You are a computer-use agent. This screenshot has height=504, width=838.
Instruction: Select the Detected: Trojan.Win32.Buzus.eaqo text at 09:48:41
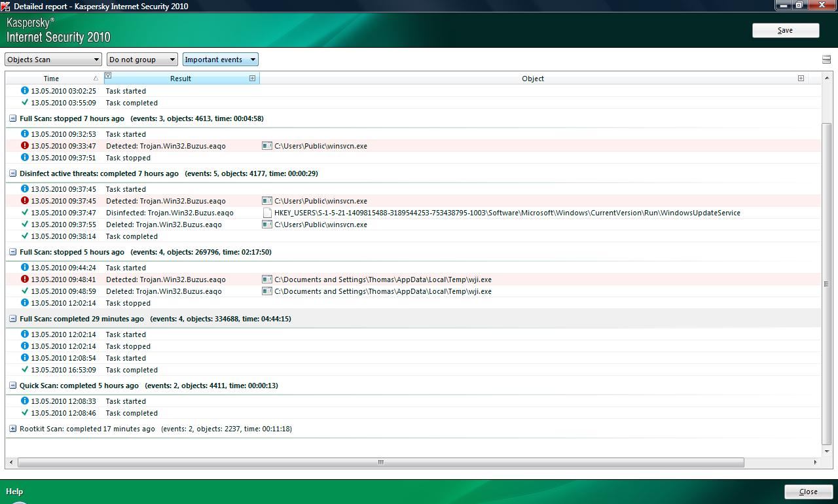coord(166,279)
